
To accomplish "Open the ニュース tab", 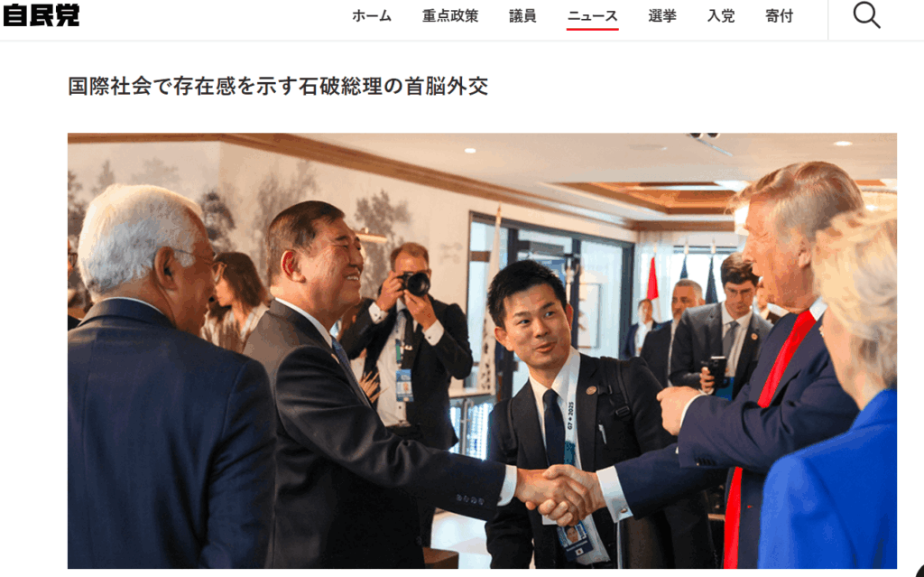I will [592, 16].
